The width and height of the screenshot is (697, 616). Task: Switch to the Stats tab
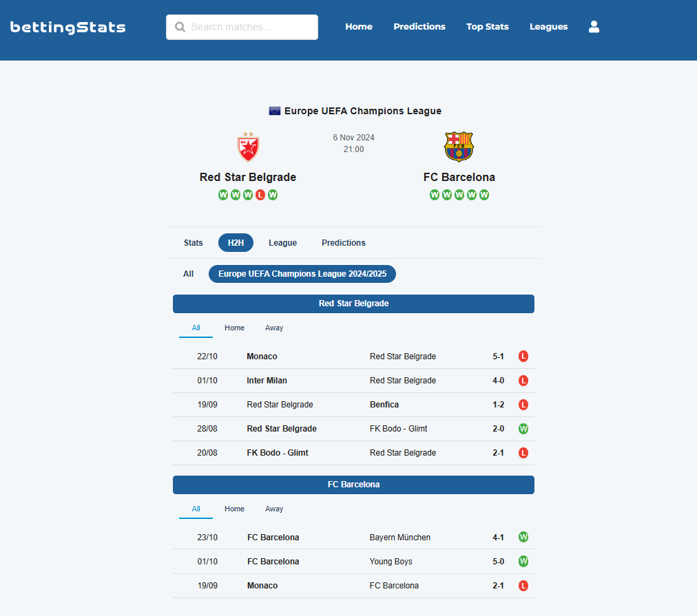tap(194, 243)
